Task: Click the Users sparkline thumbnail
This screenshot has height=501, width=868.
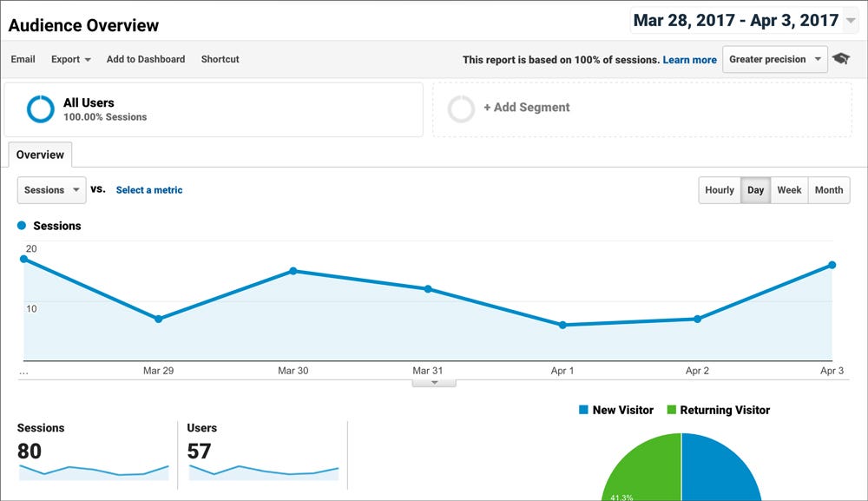Action: [264, 472]
